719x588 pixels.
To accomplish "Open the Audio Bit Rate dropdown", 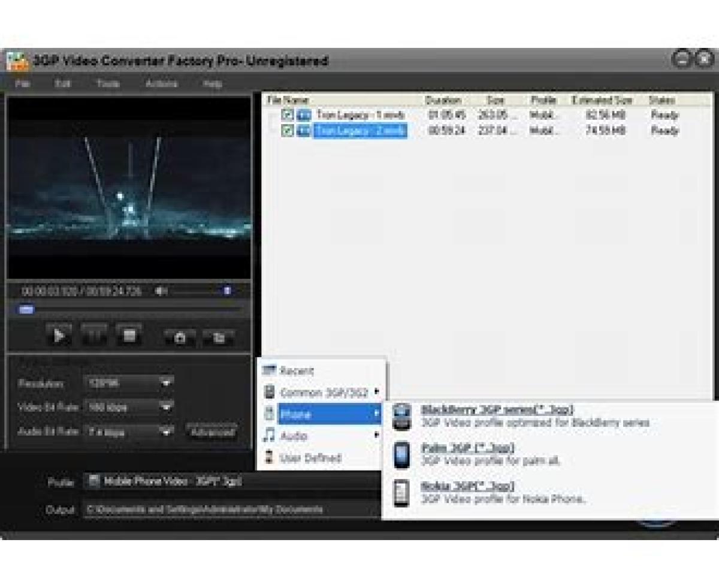I will (166, 432).
